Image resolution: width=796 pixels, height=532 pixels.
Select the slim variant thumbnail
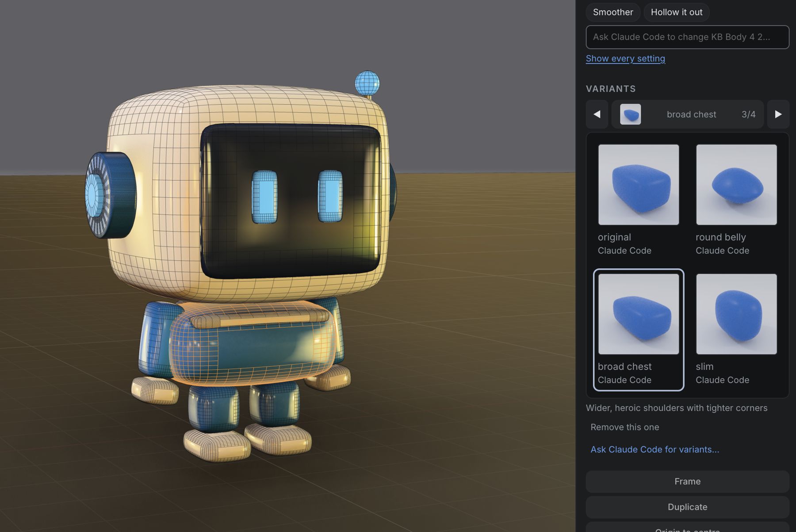pyautogui.click(x=736, y=314)
